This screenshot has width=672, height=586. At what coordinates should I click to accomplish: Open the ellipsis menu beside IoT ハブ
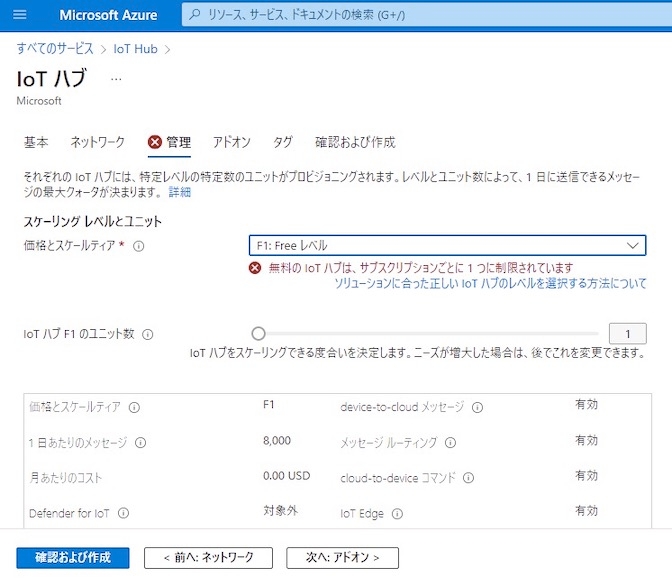click(x=116, y=79)
